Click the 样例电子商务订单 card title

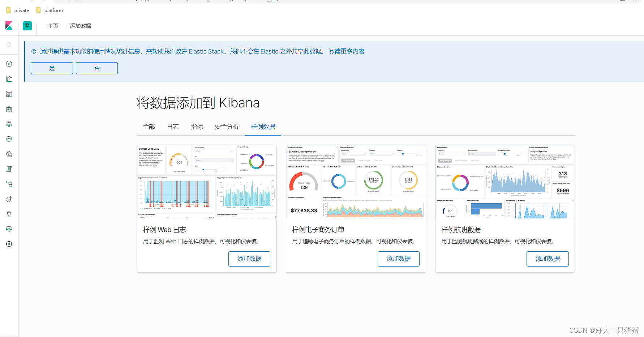pos(318,230)
